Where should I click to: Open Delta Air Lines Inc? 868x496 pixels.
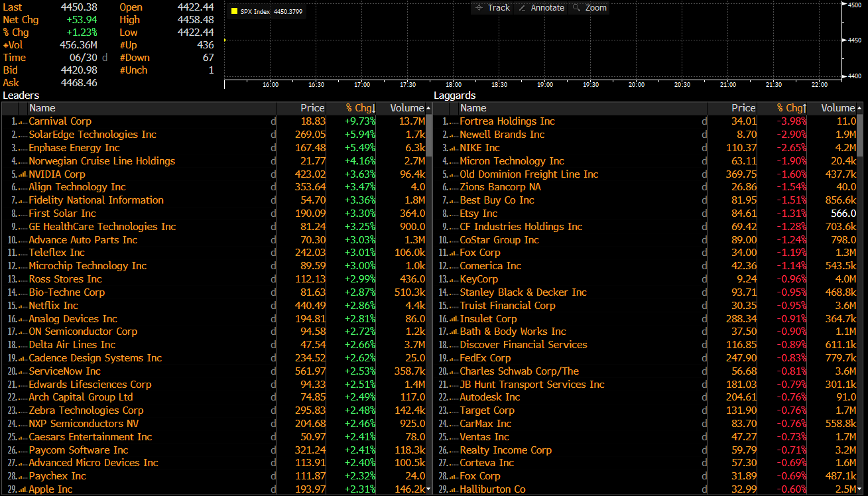pyautogui.click(x=72, y=345)
